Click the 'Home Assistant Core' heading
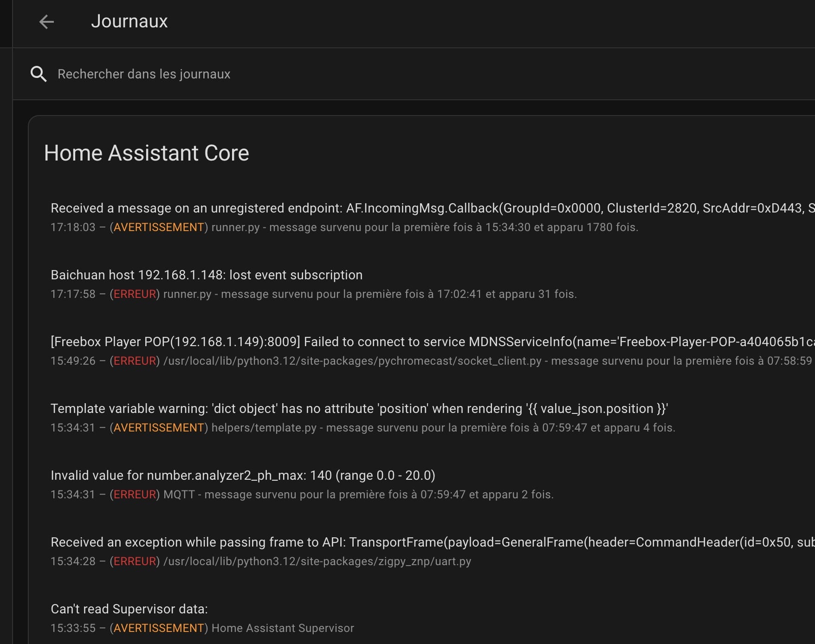 click(146, 153)
